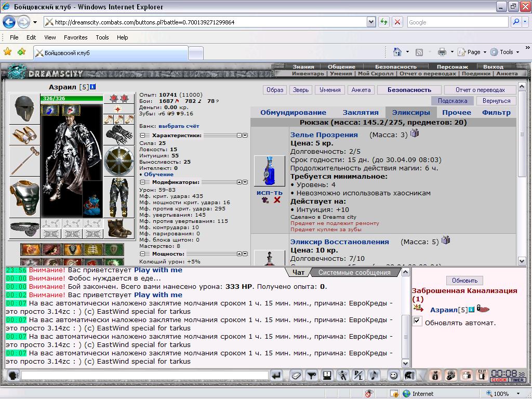
Task: Use Зелье Прозрения via исп-ть link
Action: coord(270,192)
